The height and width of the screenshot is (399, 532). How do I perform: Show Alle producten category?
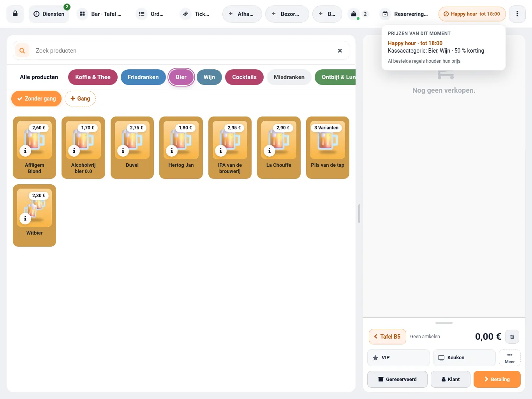pos(39,77)
